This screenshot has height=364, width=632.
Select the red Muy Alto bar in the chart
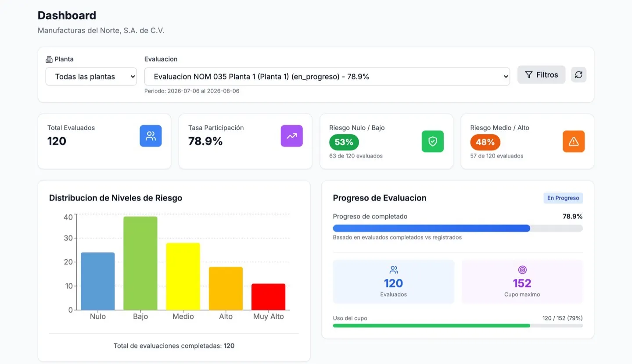268,297
